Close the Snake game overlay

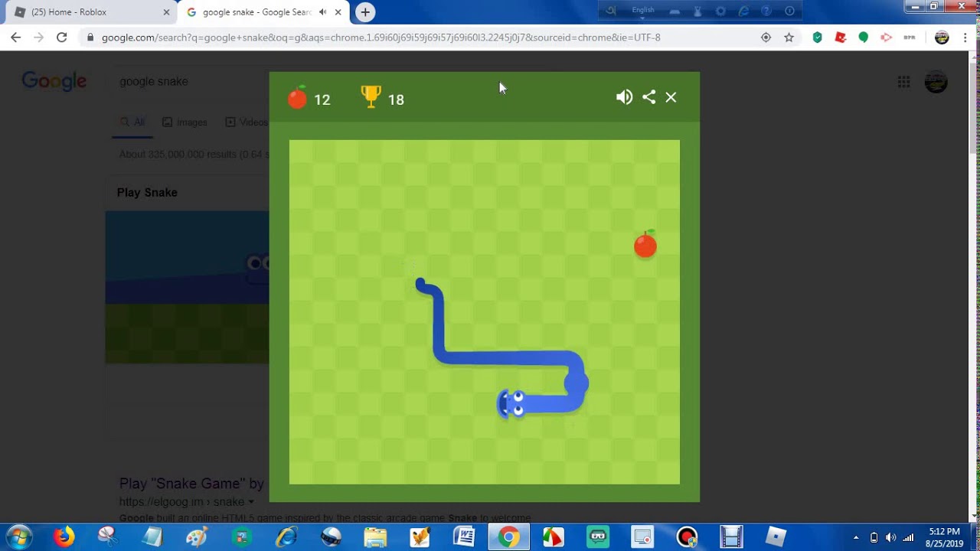click(x=671, y=97)
